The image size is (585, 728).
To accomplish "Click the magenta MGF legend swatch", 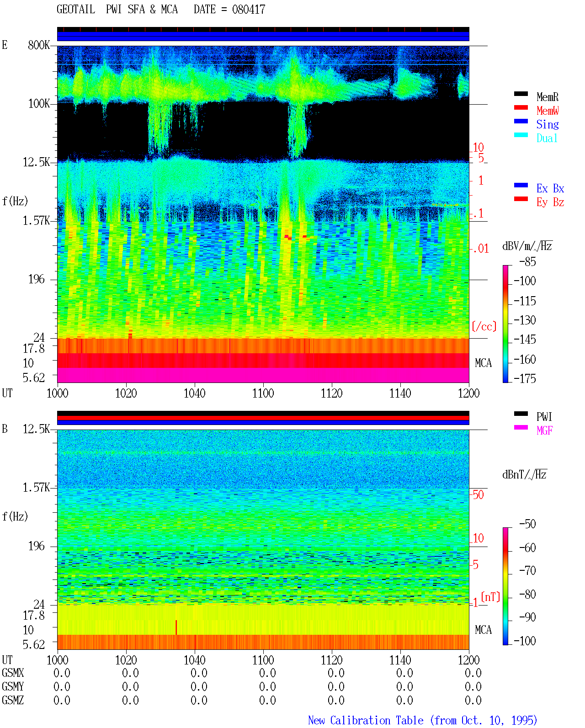I will (x=521, y=428).
